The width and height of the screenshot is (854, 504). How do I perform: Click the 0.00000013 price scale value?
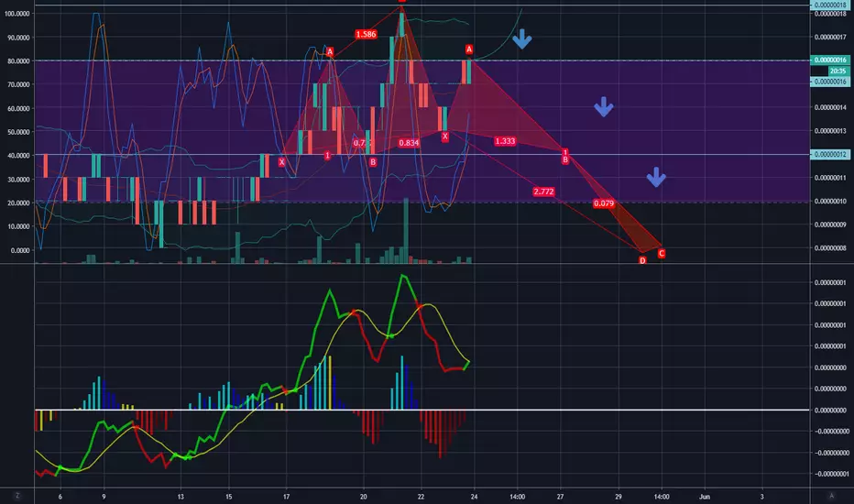(830, 131)
